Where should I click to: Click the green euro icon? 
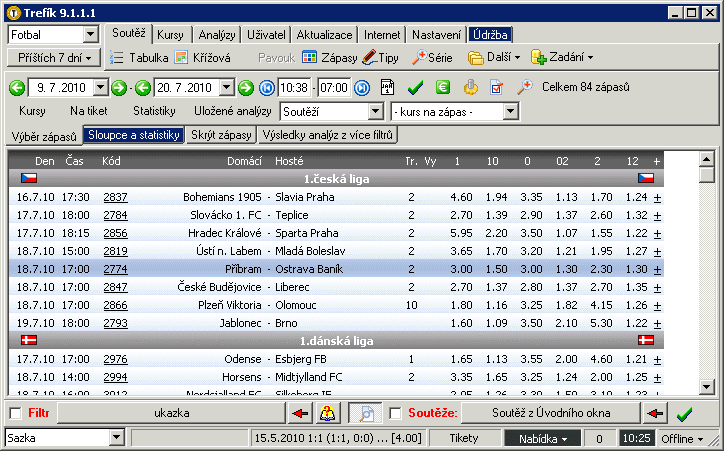443,87
